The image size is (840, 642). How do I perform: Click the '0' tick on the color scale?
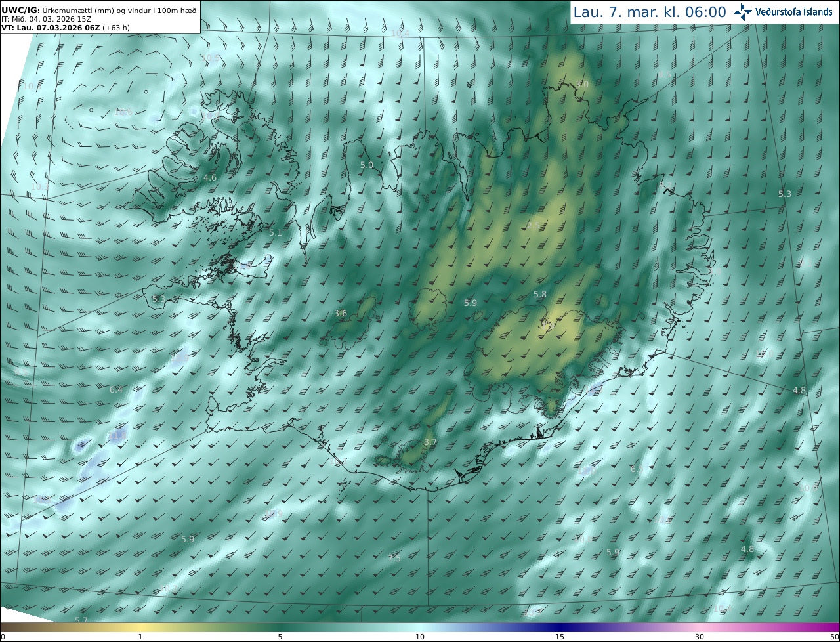click(3, 637)
